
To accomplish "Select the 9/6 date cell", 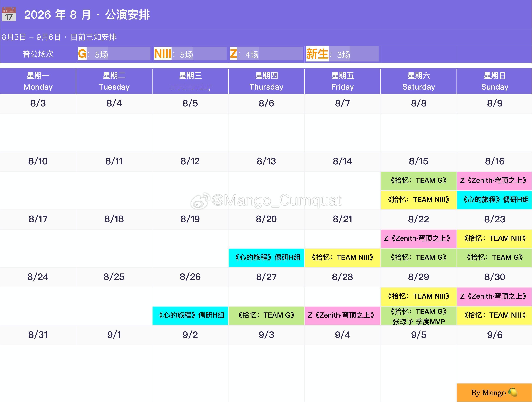I will 494,335.
